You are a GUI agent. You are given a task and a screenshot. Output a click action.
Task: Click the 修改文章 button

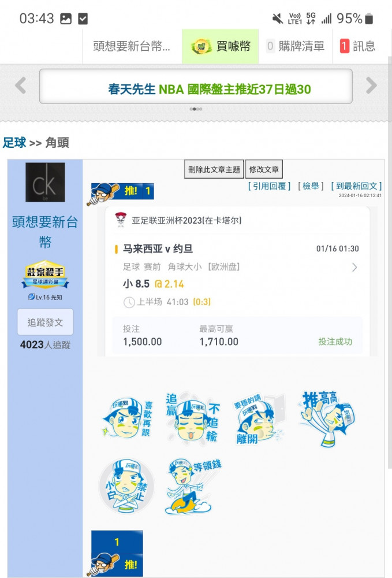tap(264, 169)
